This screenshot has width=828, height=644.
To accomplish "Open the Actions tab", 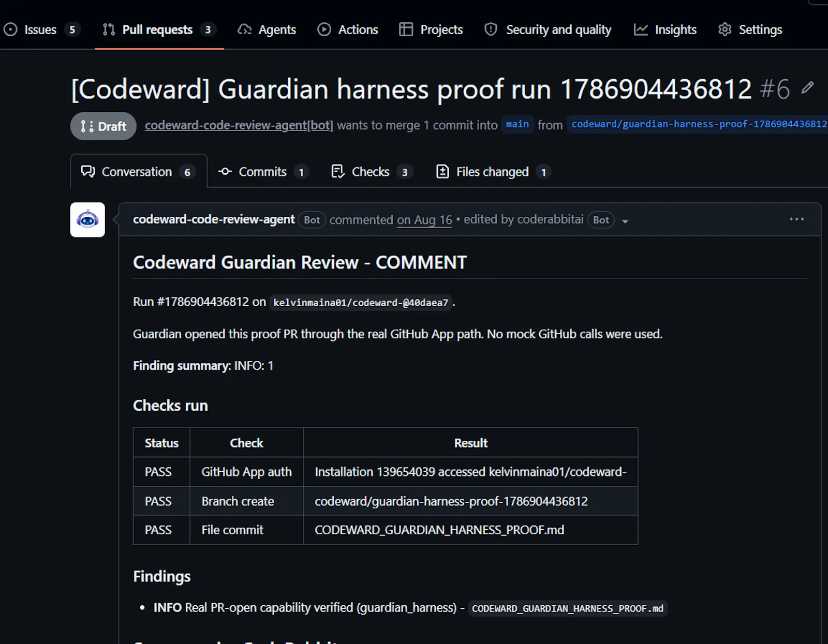I will (348, 30).
